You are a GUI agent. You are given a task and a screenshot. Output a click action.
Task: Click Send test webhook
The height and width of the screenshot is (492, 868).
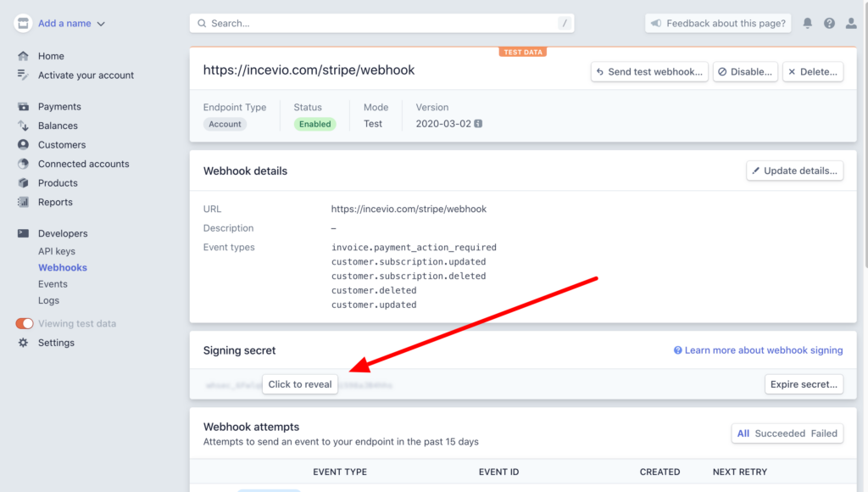pos(648,71)
